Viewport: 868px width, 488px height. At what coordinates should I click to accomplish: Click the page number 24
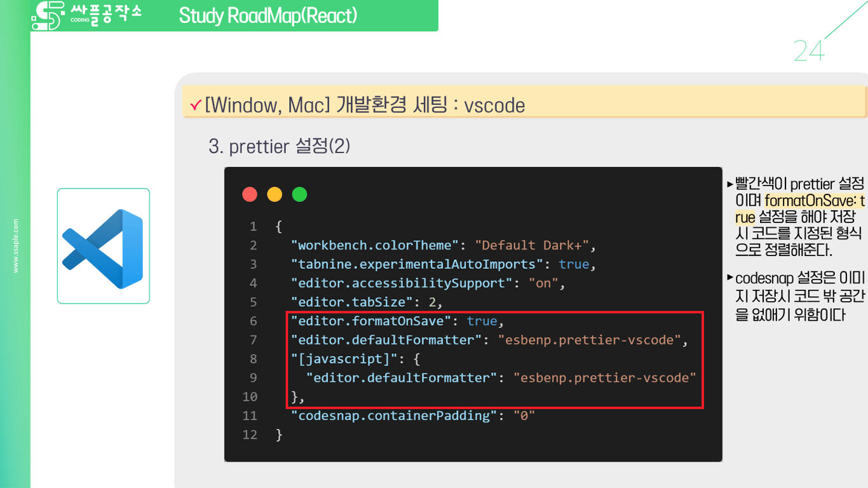(x=809, y=50)
